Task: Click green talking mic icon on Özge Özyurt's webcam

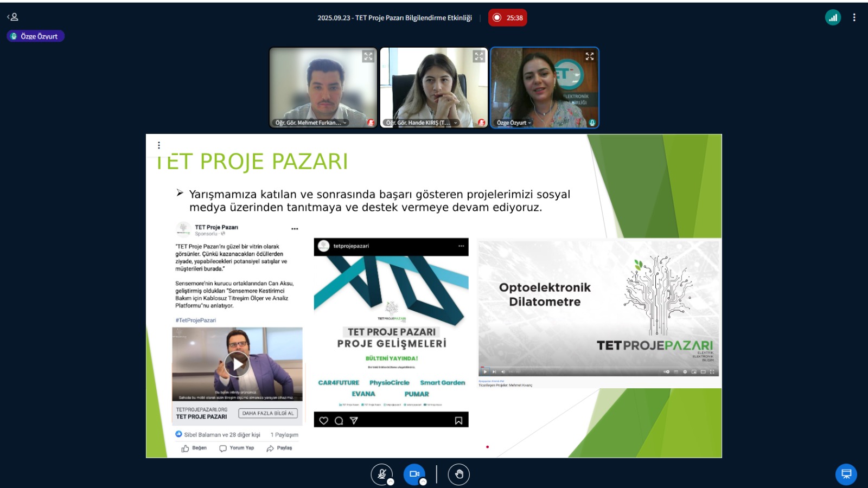Action: 592,123
